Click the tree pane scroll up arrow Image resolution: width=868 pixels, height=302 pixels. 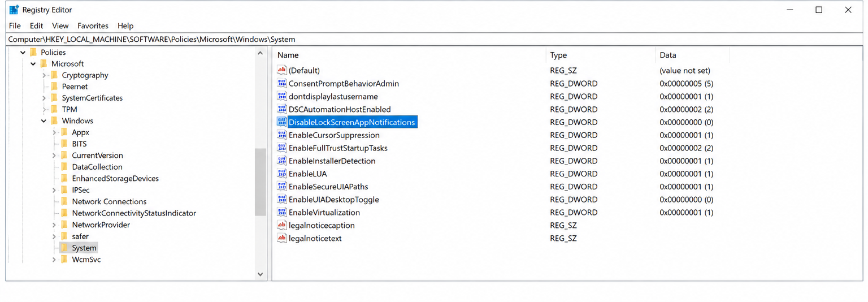click(260, 53)
